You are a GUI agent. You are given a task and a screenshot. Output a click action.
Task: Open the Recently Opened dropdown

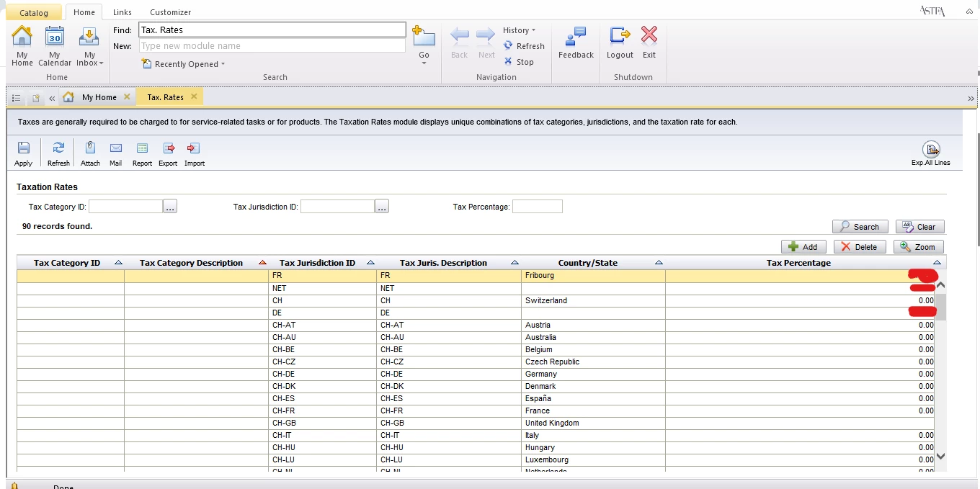pos(184,64)
